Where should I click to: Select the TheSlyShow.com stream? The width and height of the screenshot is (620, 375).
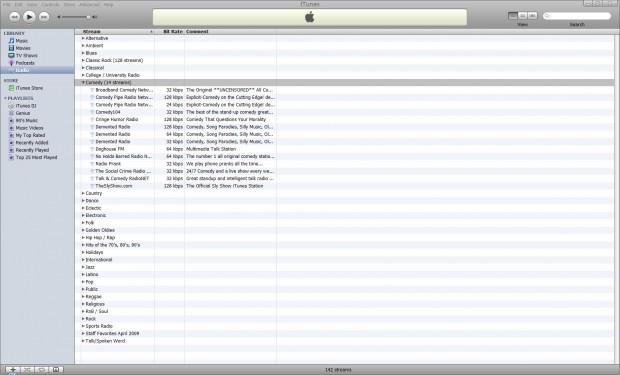(x=113, y=186)
